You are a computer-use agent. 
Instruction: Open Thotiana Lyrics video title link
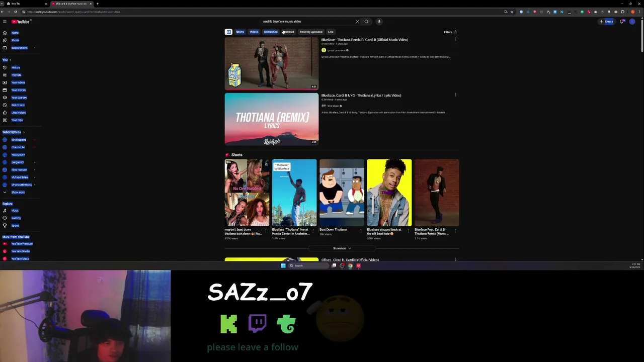pos(361,96)
